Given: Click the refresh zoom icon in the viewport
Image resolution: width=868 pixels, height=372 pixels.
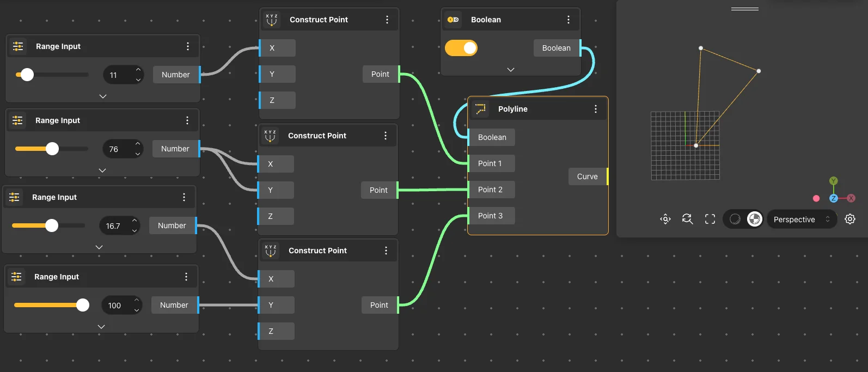Looking at the screenshot, I should point(688,219).
